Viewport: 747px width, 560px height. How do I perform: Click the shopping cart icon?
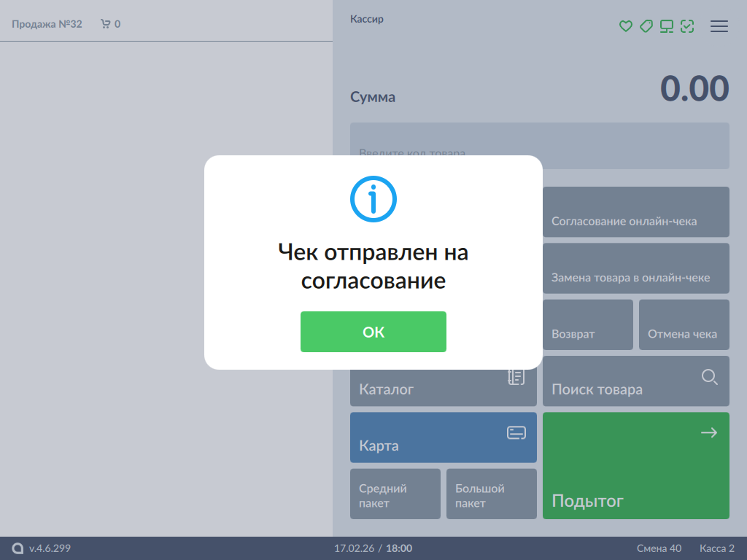[106, 24]
